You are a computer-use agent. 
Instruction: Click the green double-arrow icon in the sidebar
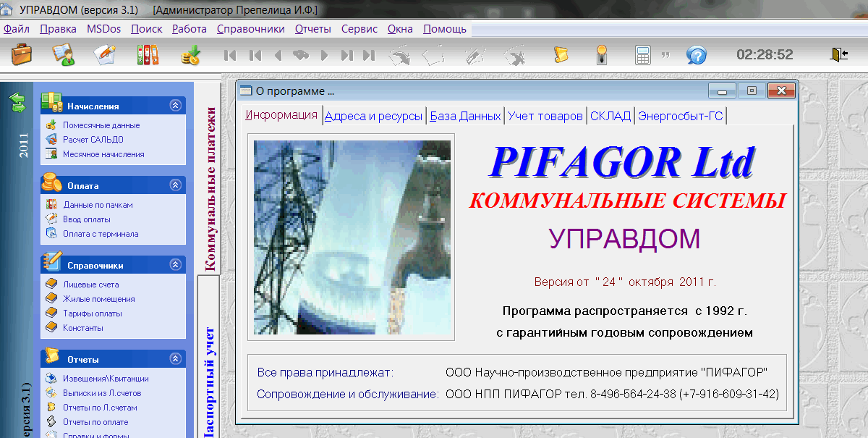pyautogui.click(x=17, y=103)
